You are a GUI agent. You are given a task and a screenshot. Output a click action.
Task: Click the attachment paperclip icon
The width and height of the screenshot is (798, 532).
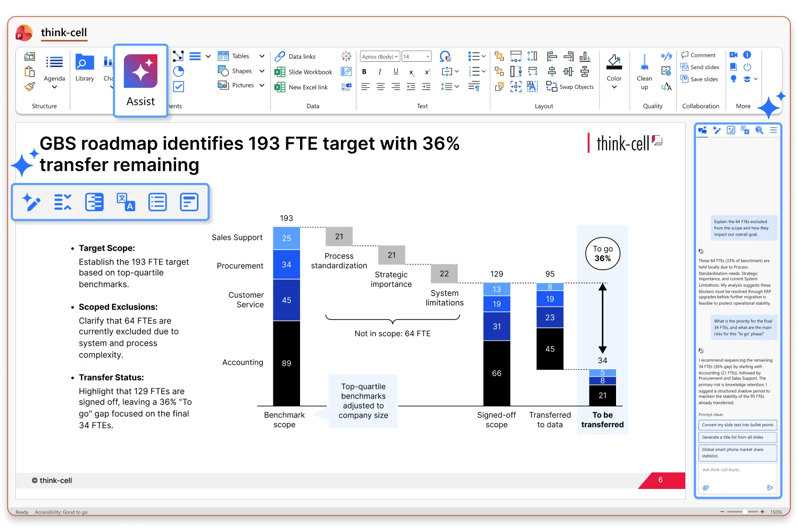(x=706, y=487)
